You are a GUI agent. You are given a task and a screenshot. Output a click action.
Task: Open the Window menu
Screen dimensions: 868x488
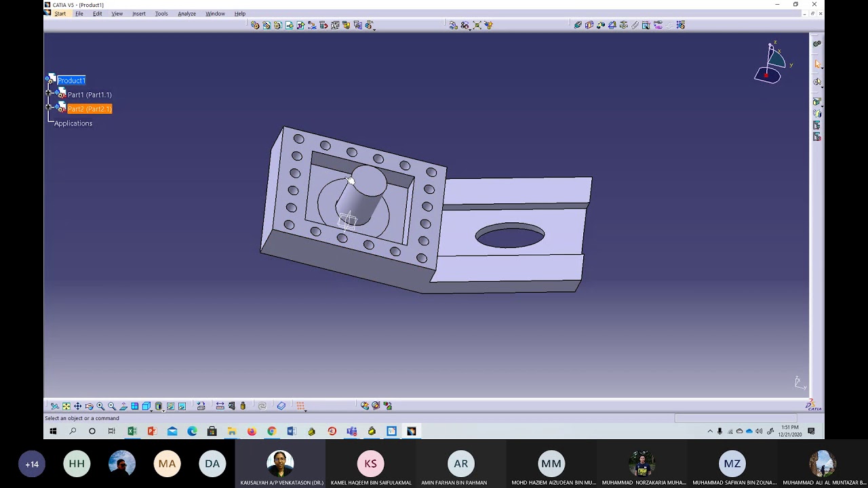216,14
